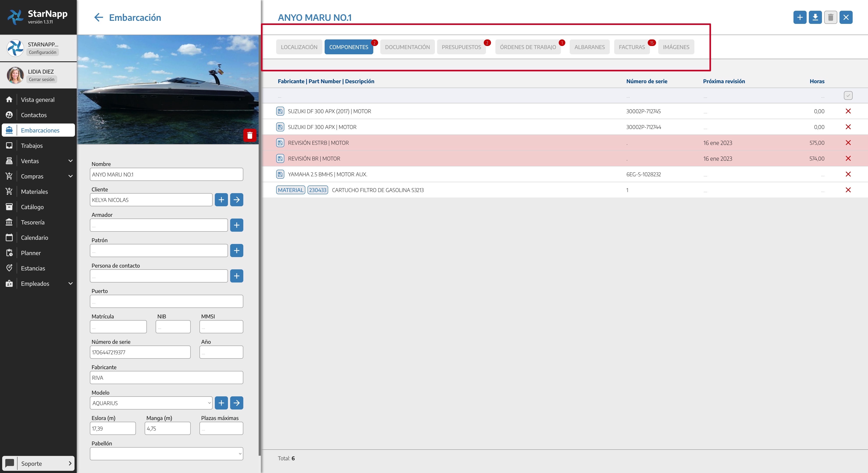868x473 pixels.
Task: Click the download icon in top toolbar
Action: pos(815,18)
